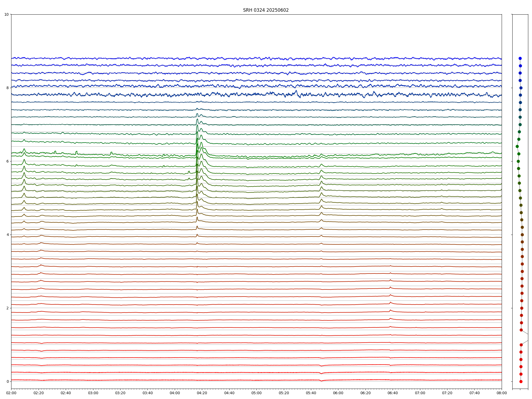Click y-axis tick label 4
Image resolution: width=532 pixels, height=399 pixels.
coord(7,235)
